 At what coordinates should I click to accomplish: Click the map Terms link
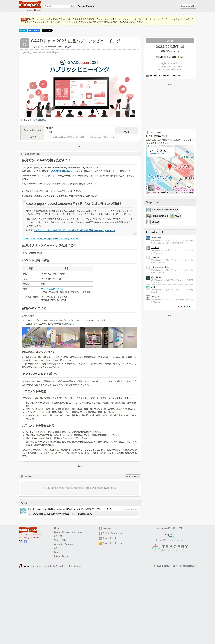(x=174, y=192)
